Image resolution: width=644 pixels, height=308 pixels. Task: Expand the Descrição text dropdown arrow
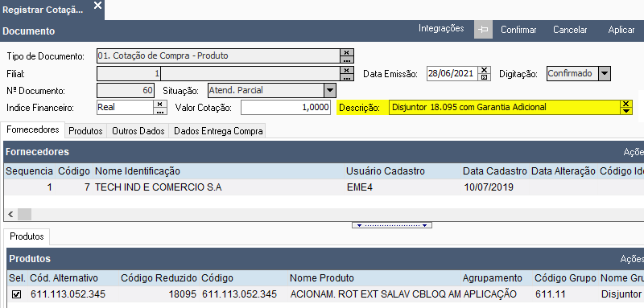(625, 111)
